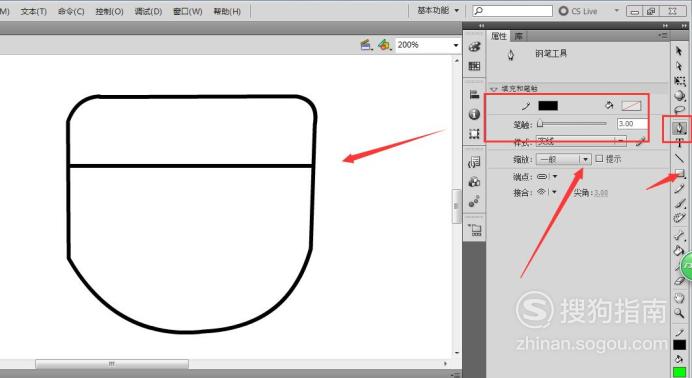The height and width of the screenshot is (378, 692).
Task: Open the 窗口(W) menu
Action: pyautogui.click(x=188, y=11)
